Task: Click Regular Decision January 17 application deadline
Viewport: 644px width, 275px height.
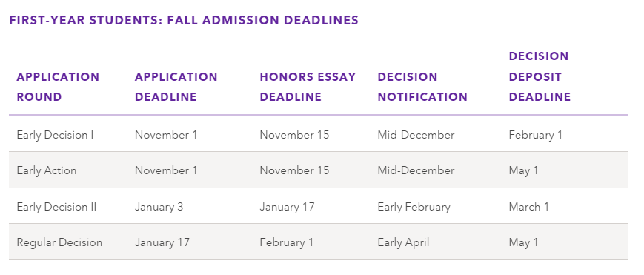Action: point(162,242)
